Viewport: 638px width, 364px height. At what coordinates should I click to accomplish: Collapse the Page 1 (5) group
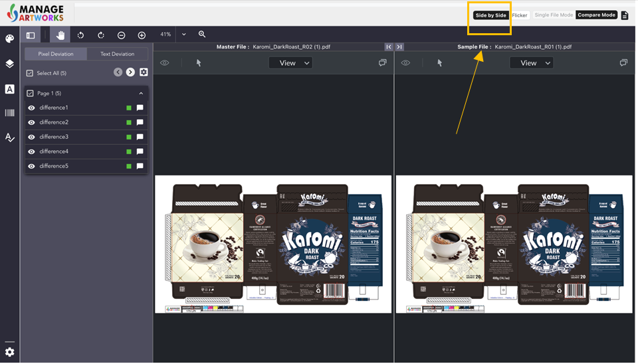[x=141, y=94]
